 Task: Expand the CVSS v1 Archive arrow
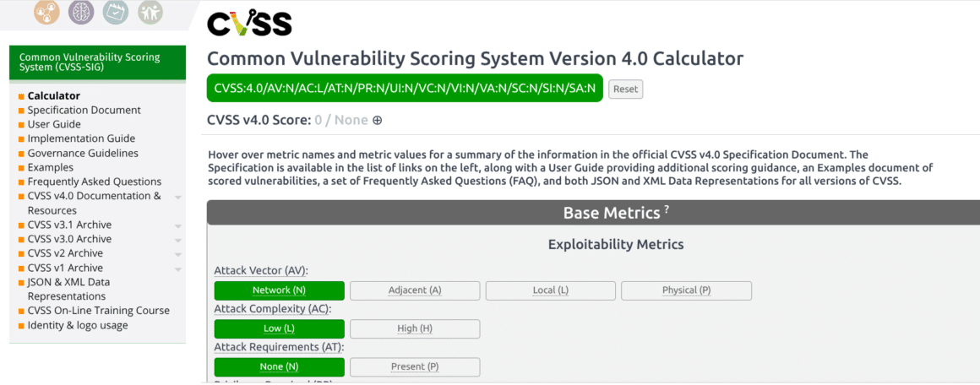178,269
